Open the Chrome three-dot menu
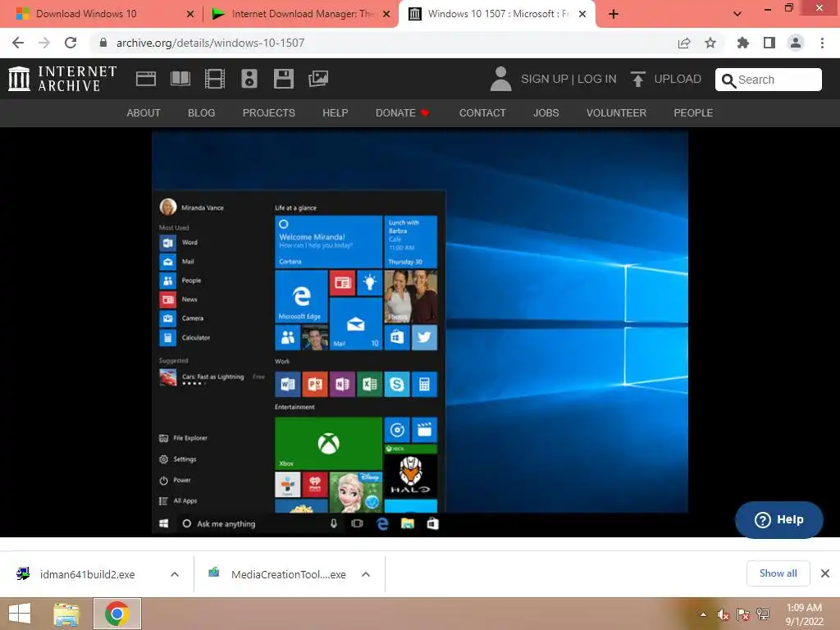This screenshot has height=630, width=840. point(822,43)
